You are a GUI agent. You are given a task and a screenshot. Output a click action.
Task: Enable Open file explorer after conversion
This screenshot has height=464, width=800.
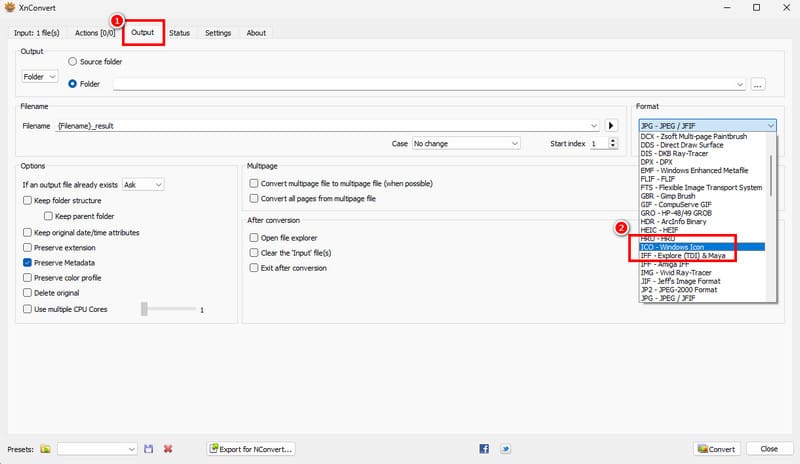tap(254, 238)
